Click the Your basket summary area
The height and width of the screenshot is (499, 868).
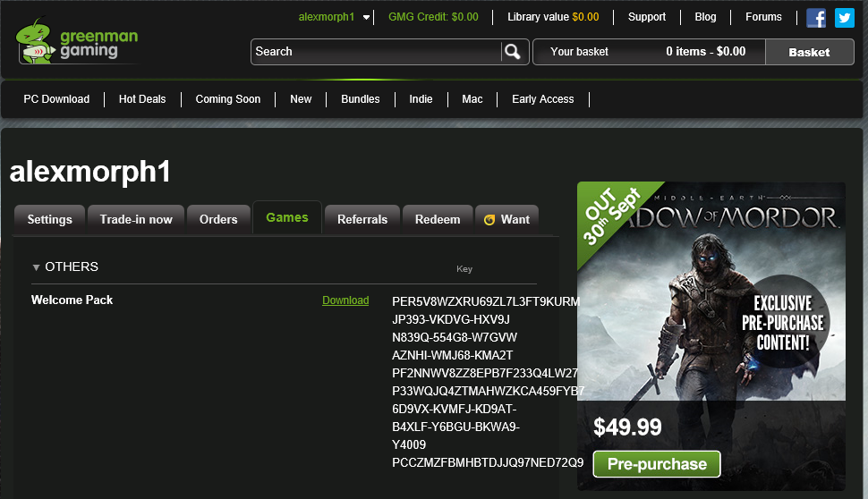pyautogui.click(x=649, y=52)
